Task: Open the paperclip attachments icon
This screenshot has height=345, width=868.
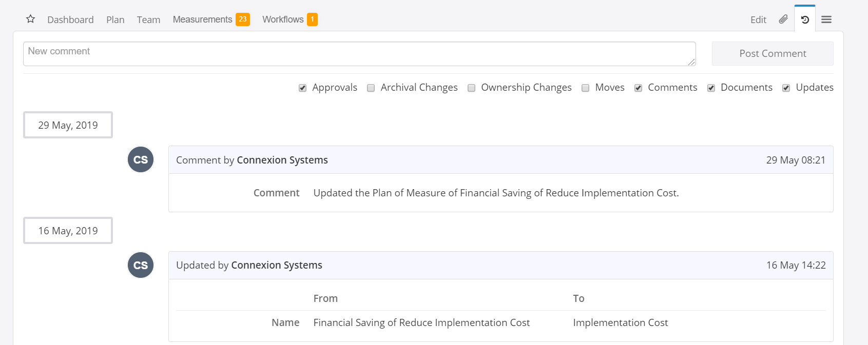Action: pyautogui.click(x=783, y=19)
